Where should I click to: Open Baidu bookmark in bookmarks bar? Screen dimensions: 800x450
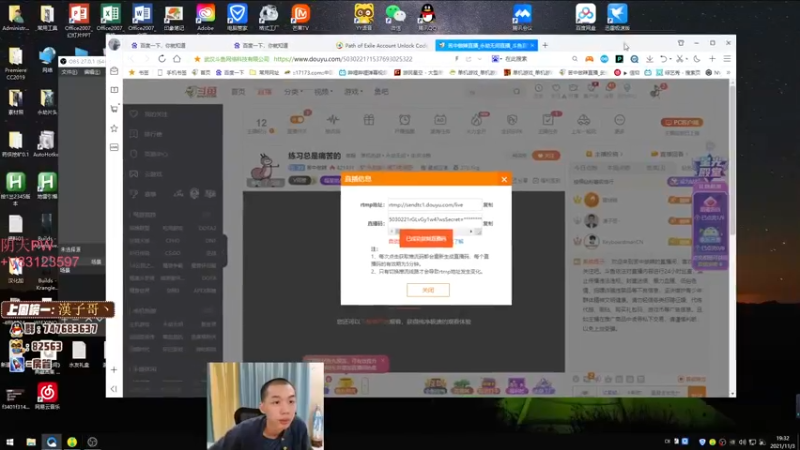click(x=230, y=72)
